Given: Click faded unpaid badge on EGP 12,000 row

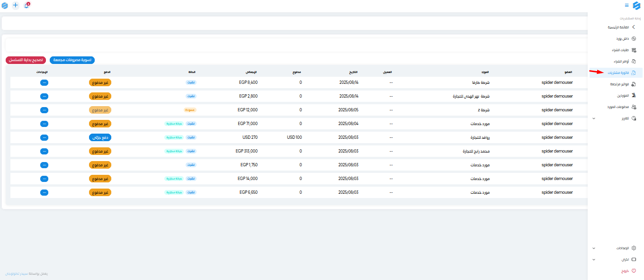Looking at the screenshot, I should [100, 110].
